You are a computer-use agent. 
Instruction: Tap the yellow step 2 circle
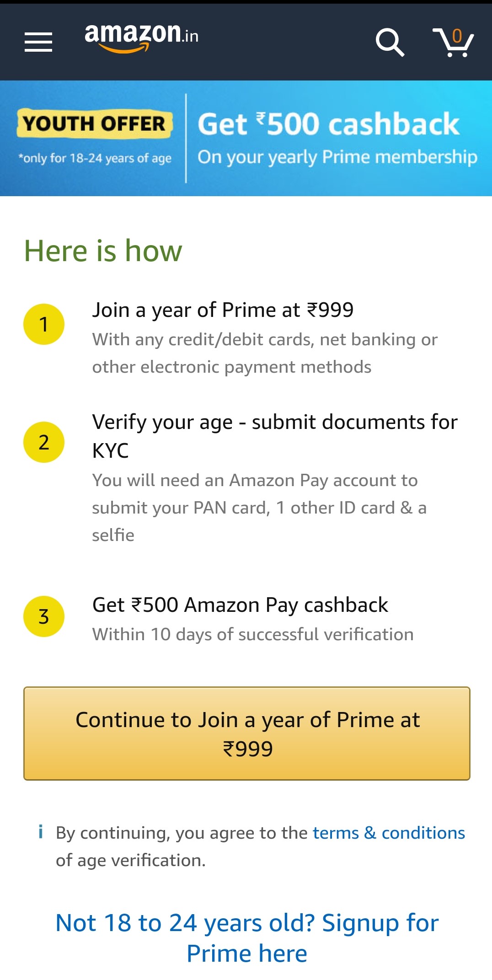tap(44, 442)
